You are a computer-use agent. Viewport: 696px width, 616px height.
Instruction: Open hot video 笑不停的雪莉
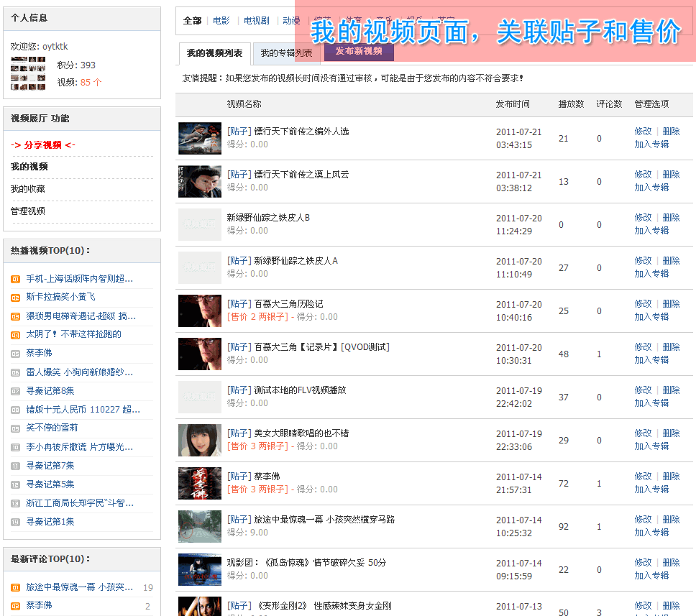(52, 428)
